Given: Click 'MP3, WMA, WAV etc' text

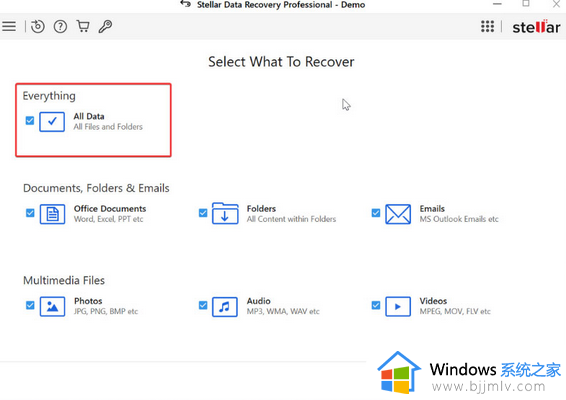Looking at the screenshot, I should 283,312.
